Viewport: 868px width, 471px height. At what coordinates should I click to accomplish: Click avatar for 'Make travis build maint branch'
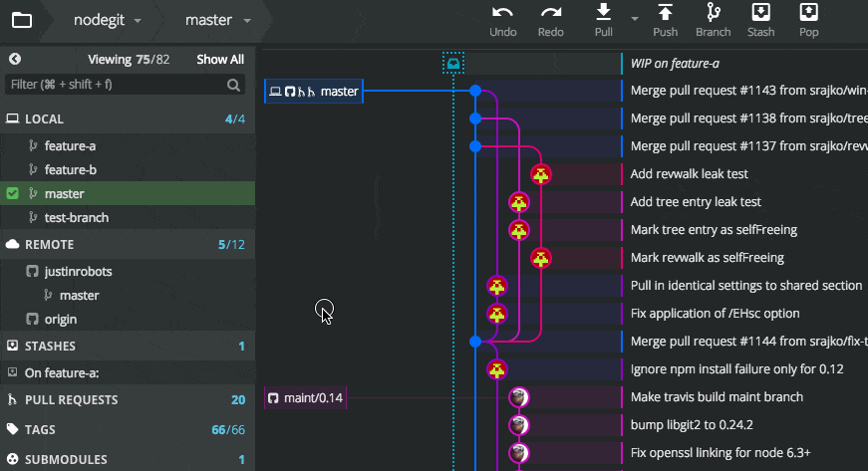click(518, 397)
